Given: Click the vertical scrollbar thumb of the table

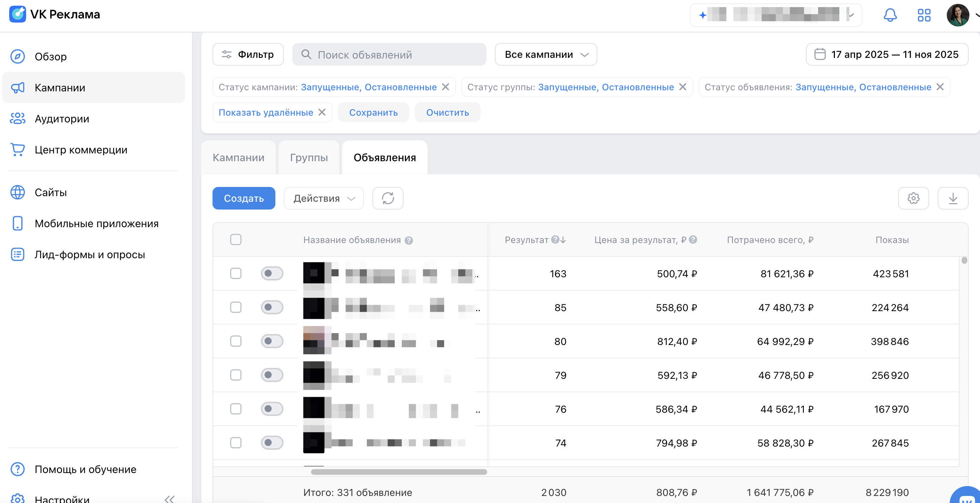Looking at the screenshot, I should tap(964, 260).
